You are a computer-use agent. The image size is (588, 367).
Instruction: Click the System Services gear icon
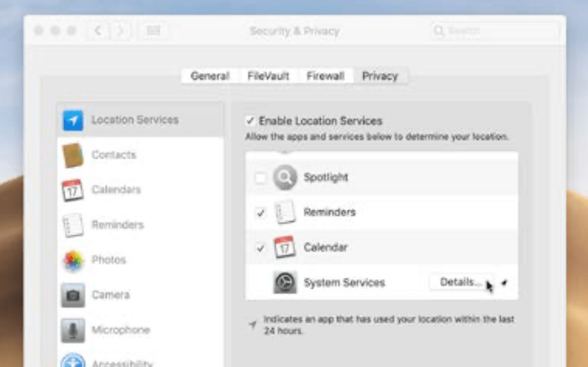[285, 282]
